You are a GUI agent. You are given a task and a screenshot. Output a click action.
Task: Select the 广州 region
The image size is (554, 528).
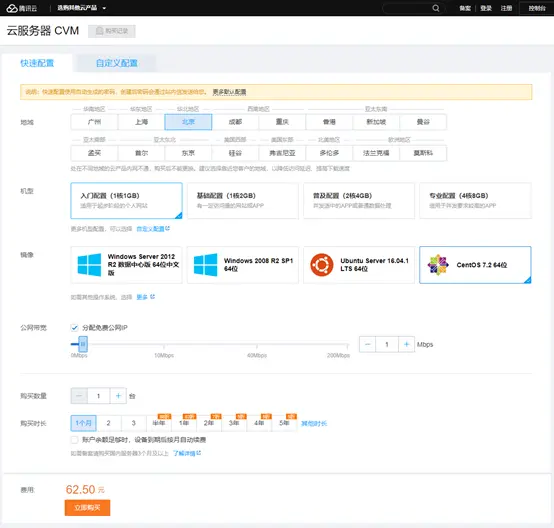click(x=94, y=122)
